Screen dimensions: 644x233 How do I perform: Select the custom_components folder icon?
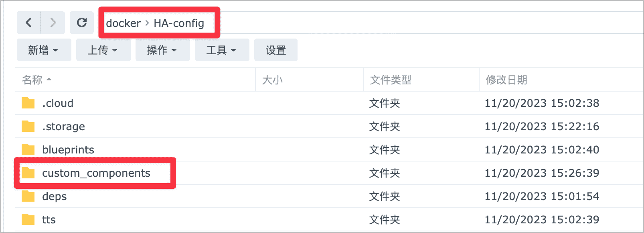coord(28,173)
